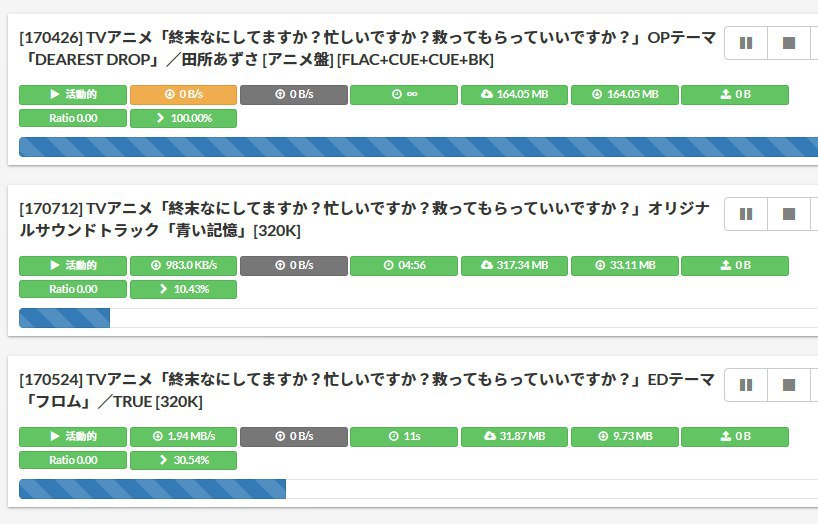This screenshot has height=524, width=818.
Task: Click the 活動的 status of DEAREST DROP
Action: click(73, 94)
